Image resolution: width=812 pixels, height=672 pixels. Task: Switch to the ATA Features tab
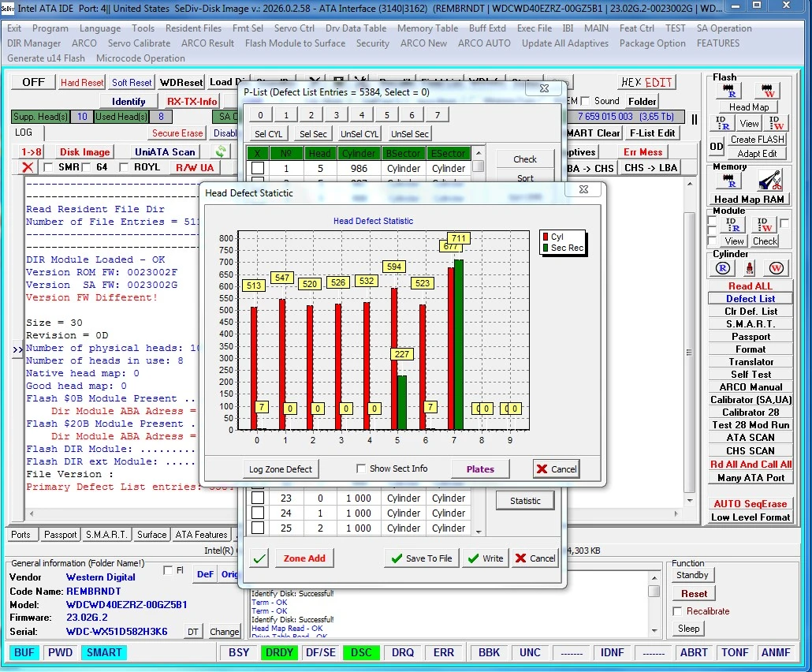coord(201,535)
